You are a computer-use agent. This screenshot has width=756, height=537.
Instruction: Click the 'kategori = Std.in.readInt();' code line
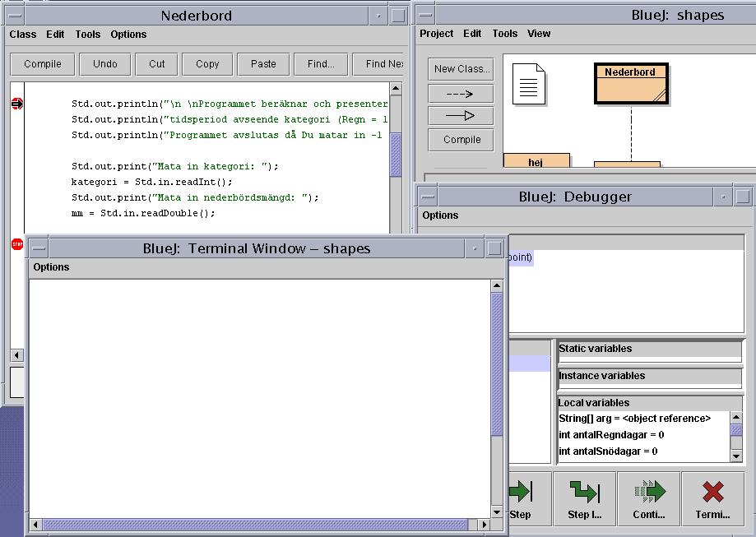click(x=152, y=182)
